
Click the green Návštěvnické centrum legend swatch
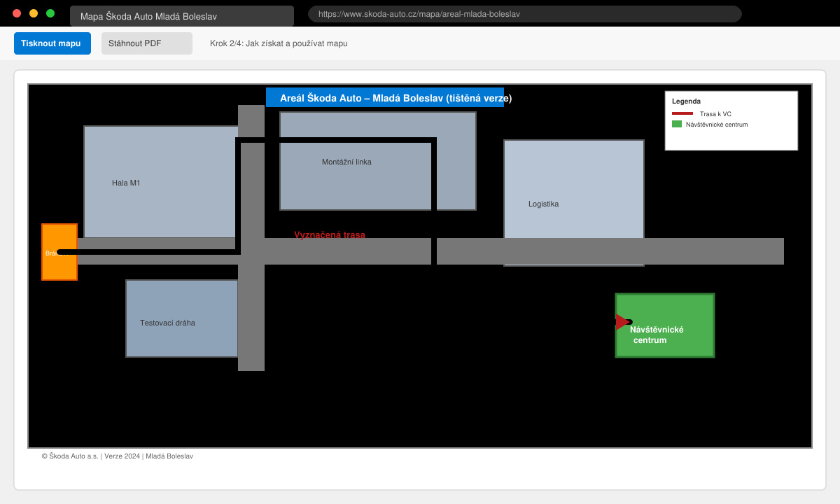677,124
